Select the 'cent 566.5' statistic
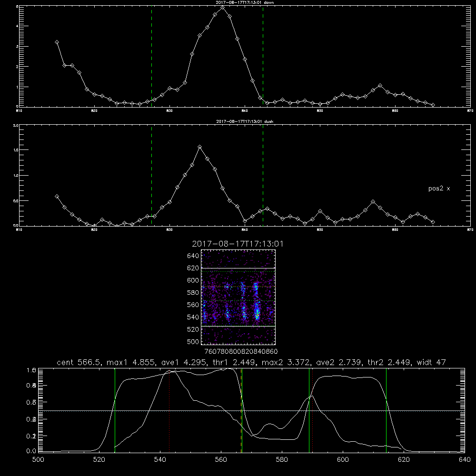The image size is (476, 476). point(79,362)
